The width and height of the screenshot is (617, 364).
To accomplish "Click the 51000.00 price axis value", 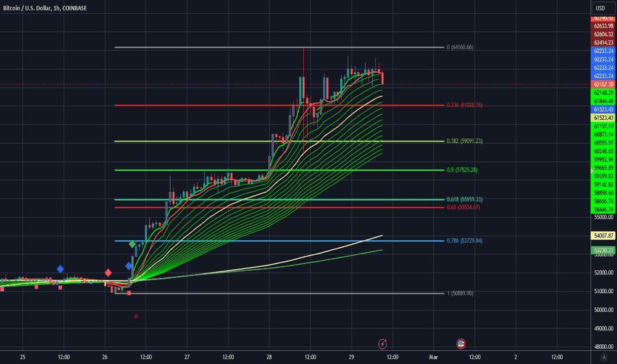I will pyautogui.click(x=604, y=291).
